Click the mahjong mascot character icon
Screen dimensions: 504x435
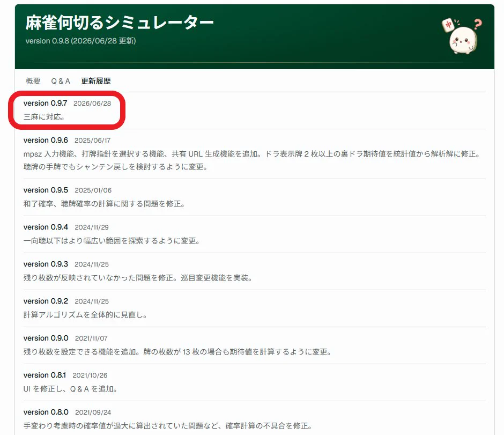click(462, 36)
